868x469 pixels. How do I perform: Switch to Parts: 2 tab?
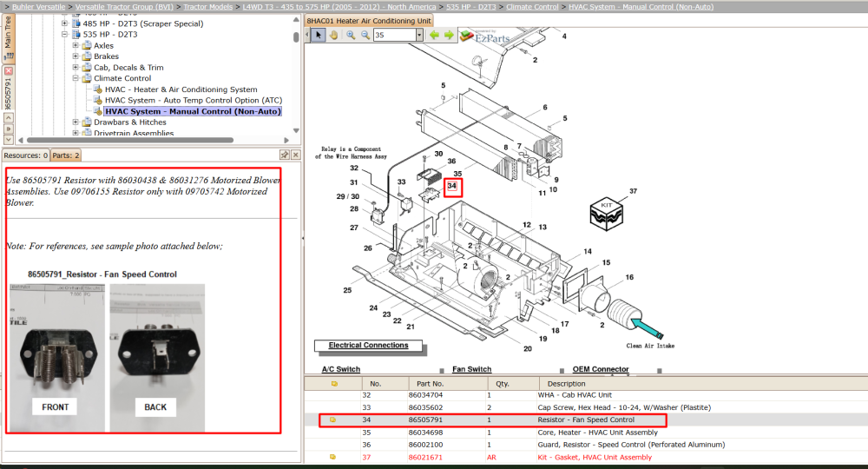tap(66, 155)
